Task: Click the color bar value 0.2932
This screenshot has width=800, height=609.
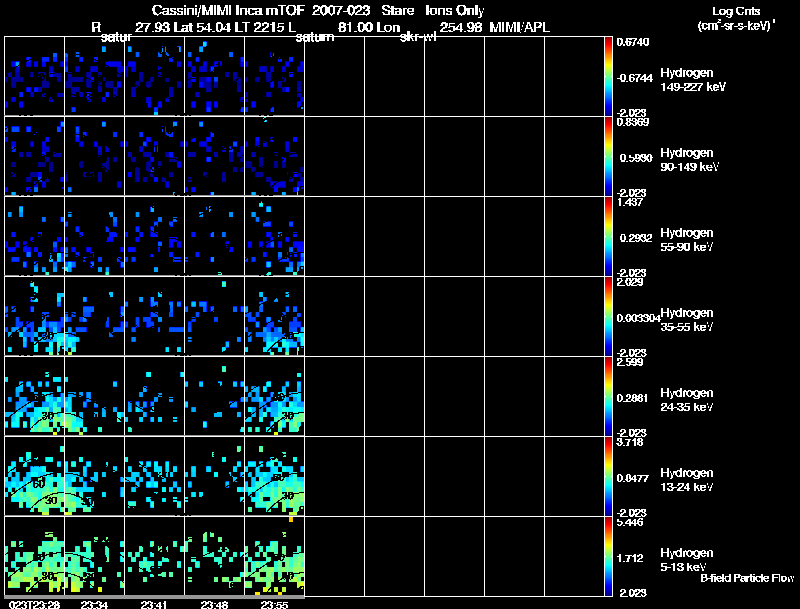Action: click(636, 238)
